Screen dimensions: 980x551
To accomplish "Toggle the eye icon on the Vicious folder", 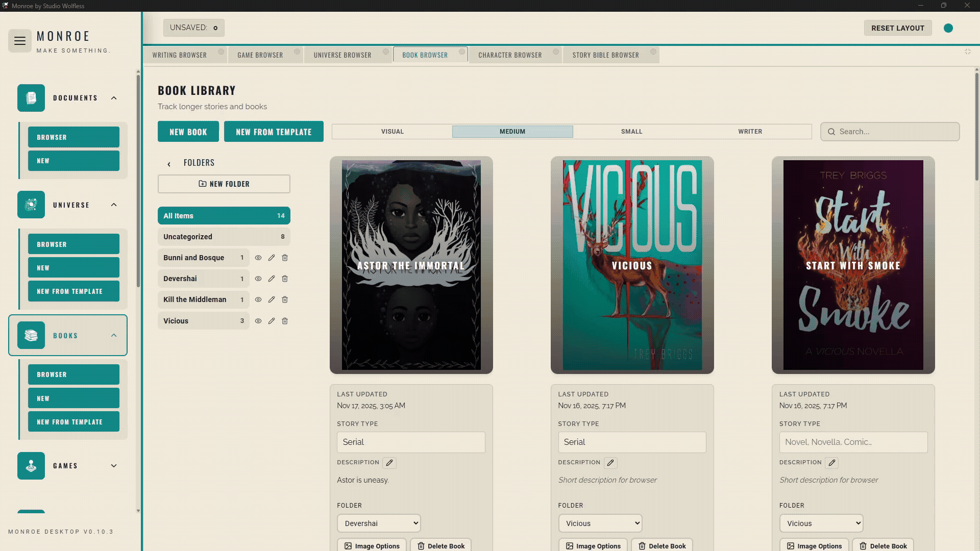I will 258,321.
